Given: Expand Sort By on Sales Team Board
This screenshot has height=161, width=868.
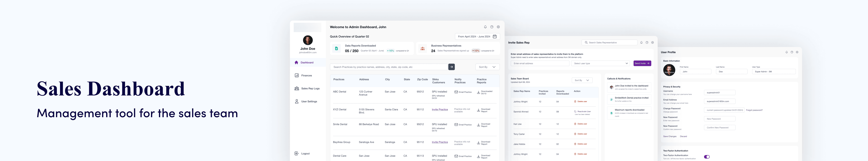Looking at the screenshot, I should point(582,80).
